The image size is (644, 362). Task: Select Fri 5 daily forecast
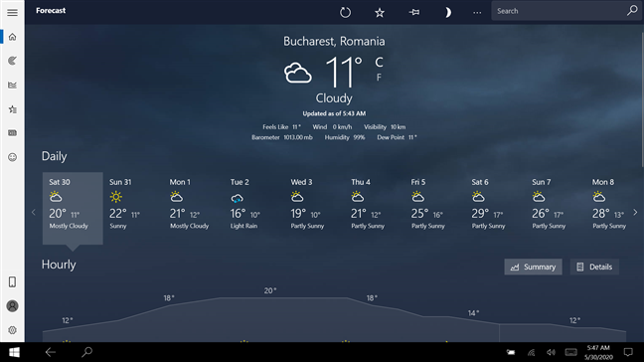pos(434,208)
